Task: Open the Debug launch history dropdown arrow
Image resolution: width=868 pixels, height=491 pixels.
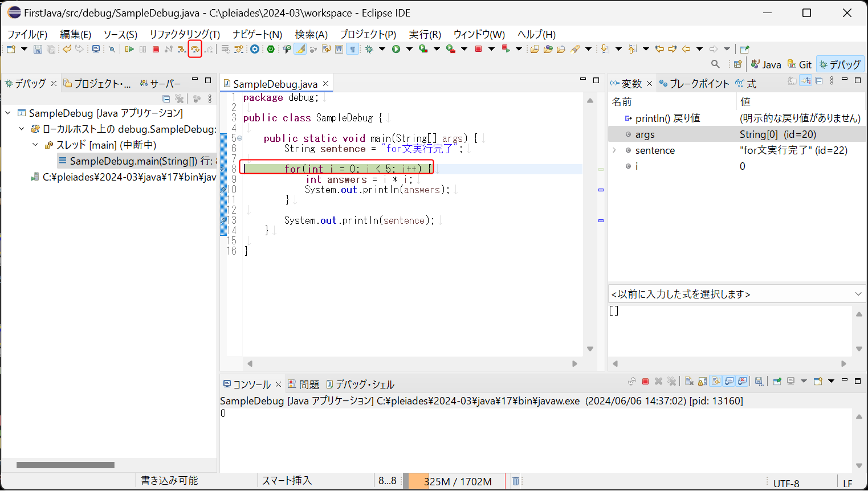Action: click(382, 49)
